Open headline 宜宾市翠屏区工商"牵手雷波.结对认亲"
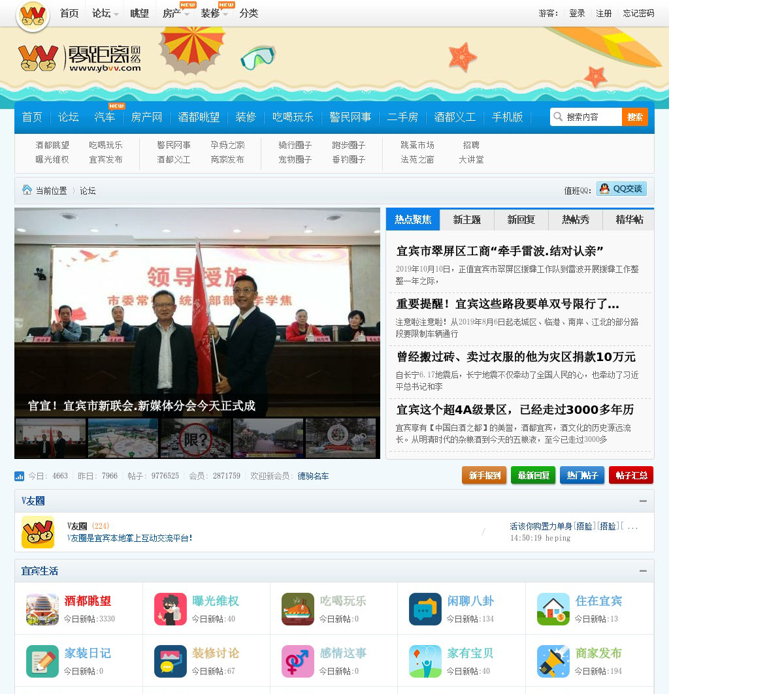 point(500,251)
